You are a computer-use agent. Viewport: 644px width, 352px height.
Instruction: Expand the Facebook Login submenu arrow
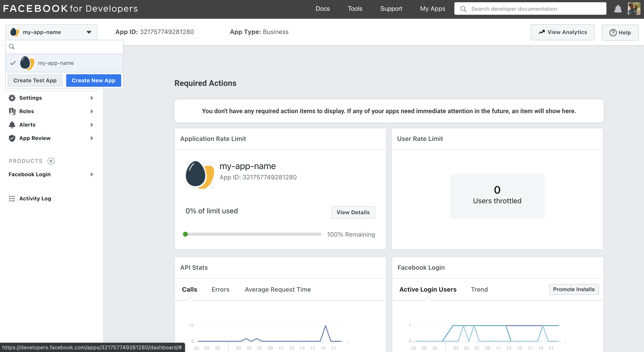[x=92, y=174]
